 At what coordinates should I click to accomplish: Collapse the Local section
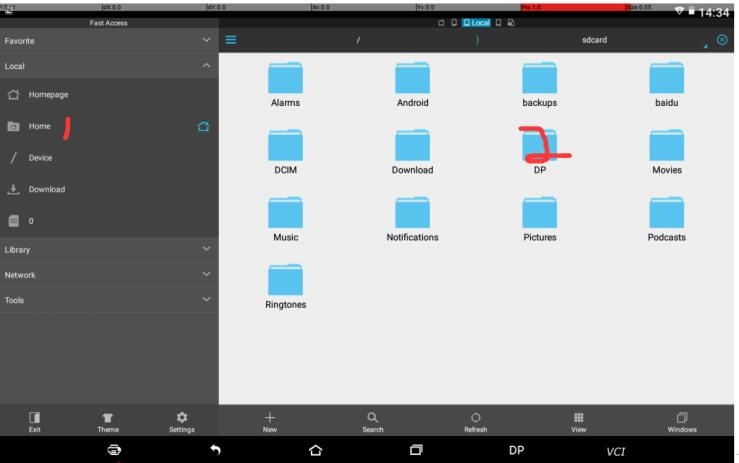[x=108, y=66]
